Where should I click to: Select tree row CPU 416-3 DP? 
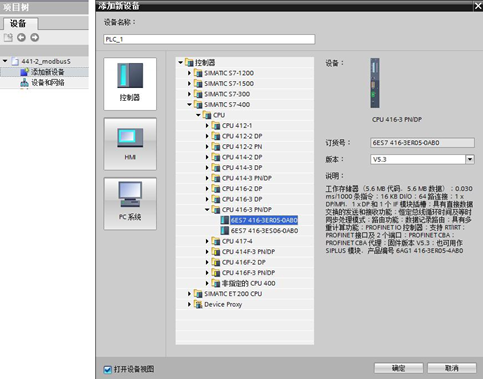242,199
